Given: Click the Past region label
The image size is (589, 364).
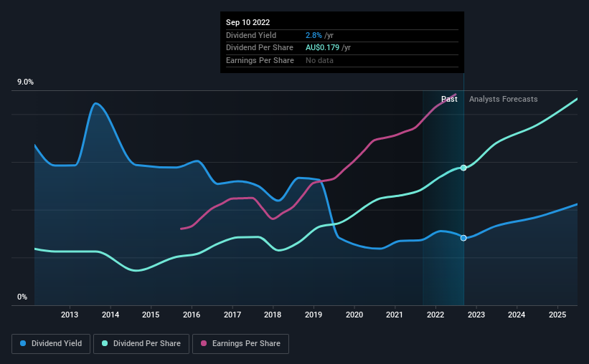Looking at the screenshot, I should (449, 99).
